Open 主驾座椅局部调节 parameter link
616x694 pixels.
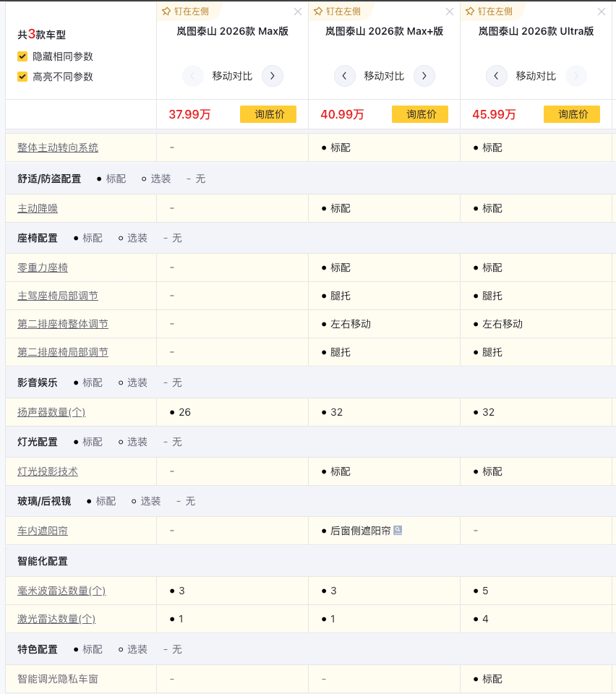tap(58, 296)
